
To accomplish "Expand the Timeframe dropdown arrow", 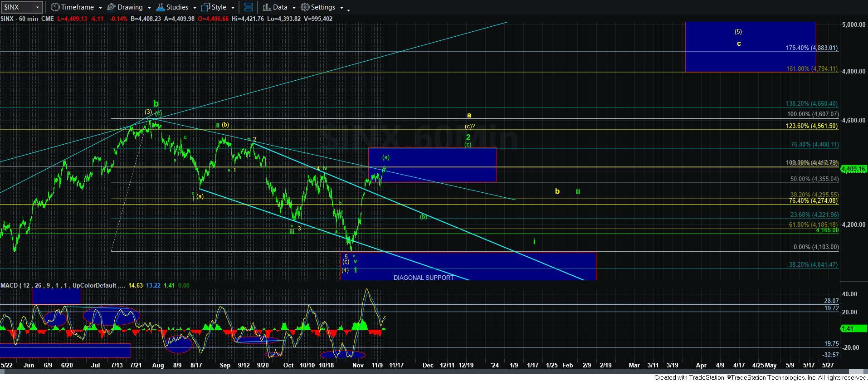I will click(x=100, y=8).
